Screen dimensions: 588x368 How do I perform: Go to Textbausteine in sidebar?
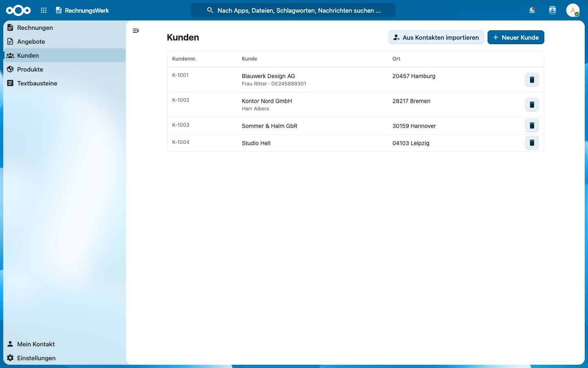[x=65, y=83]
